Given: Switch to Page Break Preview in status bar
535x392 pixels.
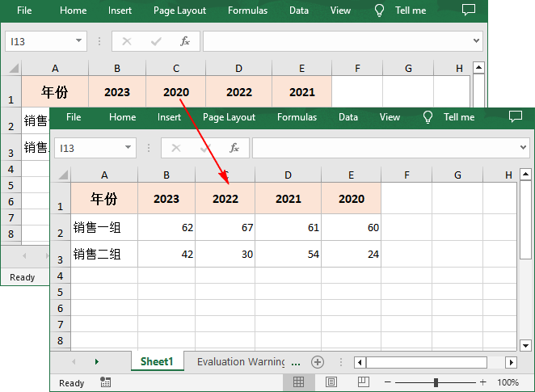Looking at the screenshot, I should [x=364, y=382].
